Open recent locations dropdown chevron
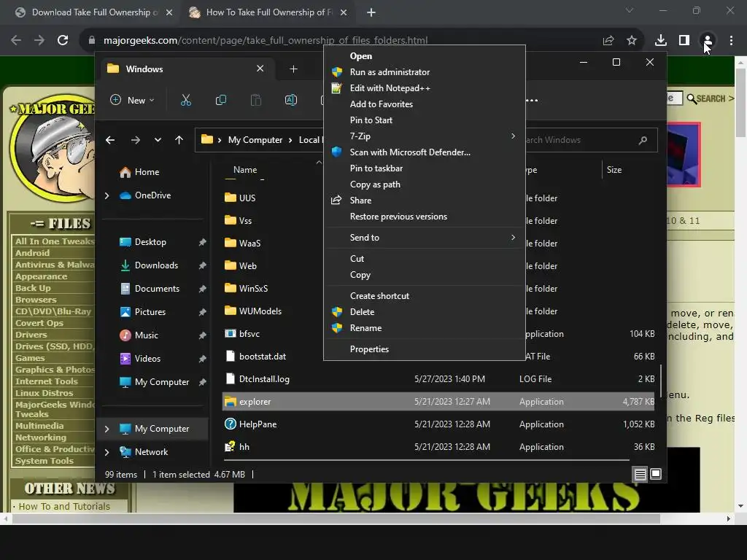The height and width of the screenshot is (560, 747). coord(158,140)
